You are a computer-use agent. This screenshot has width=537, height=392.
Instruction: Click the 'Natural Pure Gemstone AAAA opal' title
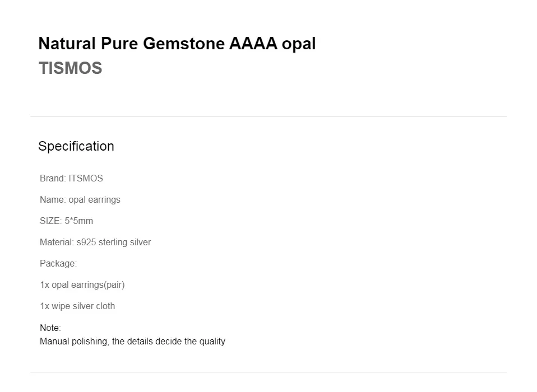click(177, 44)
